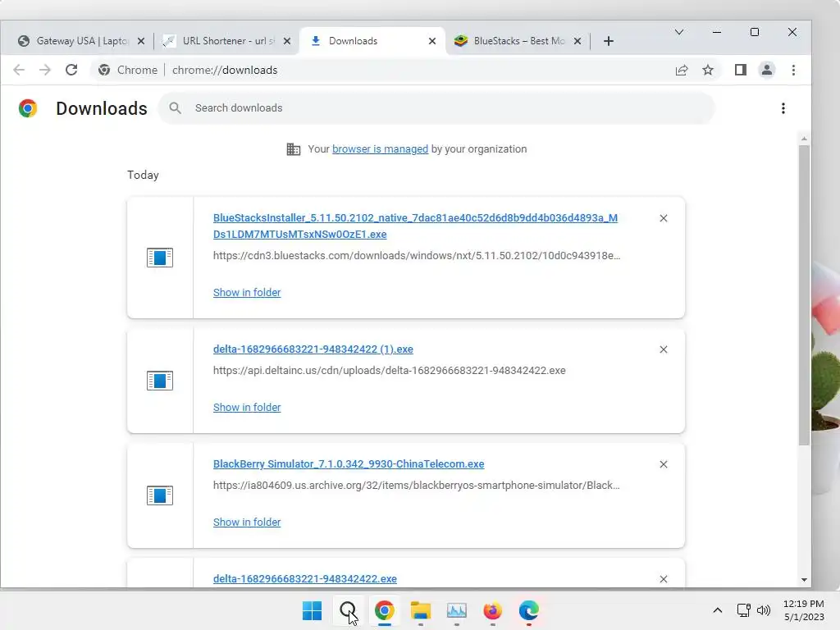
Task: Click file icon for delta (1).exe
Action: pos(160,381)
